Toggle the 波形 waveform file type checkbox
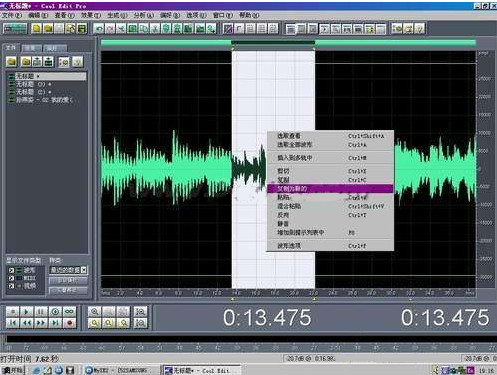The height and width of the screenshot is (375, 497). [x=11, y=270]
